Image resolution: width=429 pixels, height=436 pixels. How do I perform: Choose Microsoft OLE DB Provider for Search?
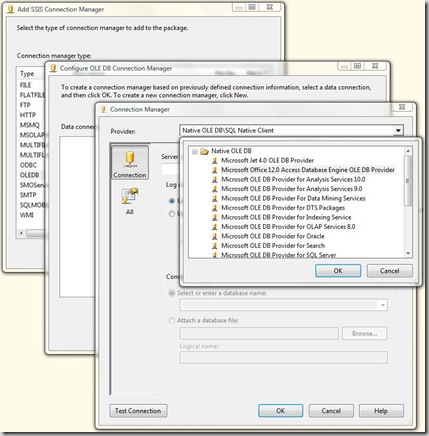coord(273,246)
